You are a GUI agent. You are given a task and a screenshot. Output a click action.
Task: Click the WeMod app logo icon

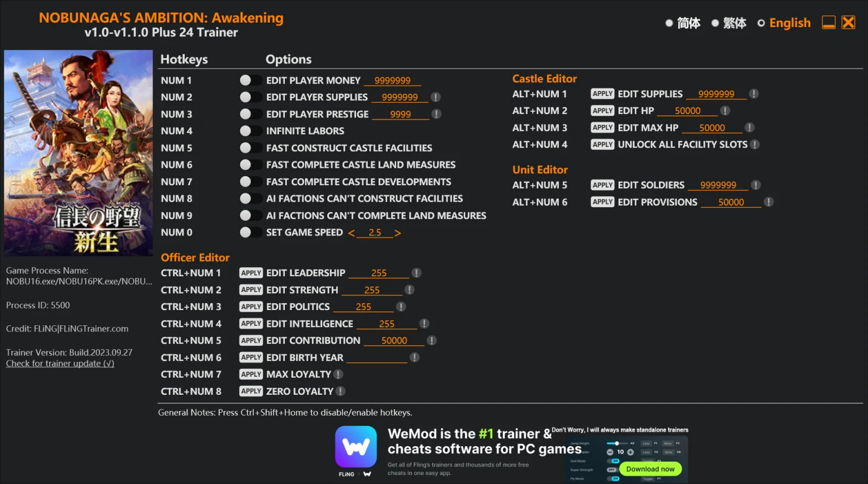coord(356,447)
